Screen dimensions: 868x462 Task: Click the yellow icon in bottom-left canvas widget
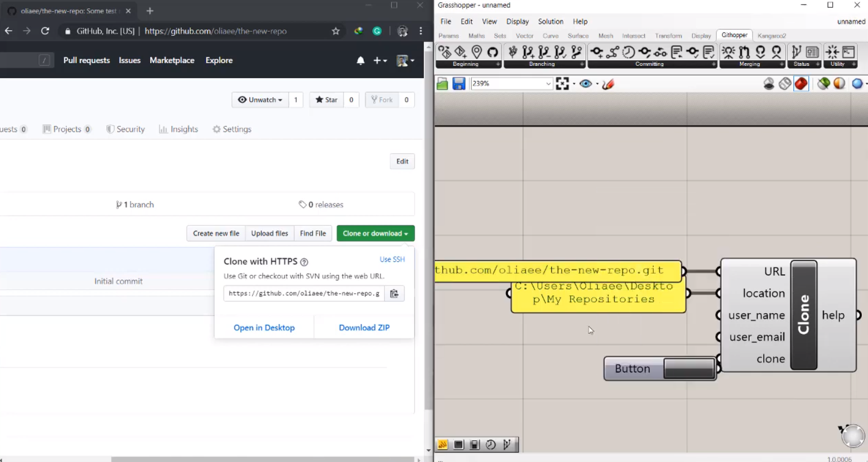coord(442,444)
